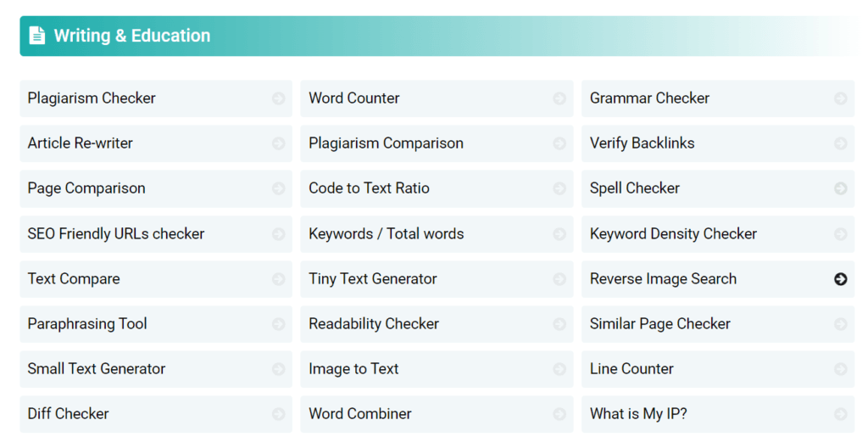Click the arrow icon beside Plagiarism Checker
This screenshot has width=868, height=448.
278,98
